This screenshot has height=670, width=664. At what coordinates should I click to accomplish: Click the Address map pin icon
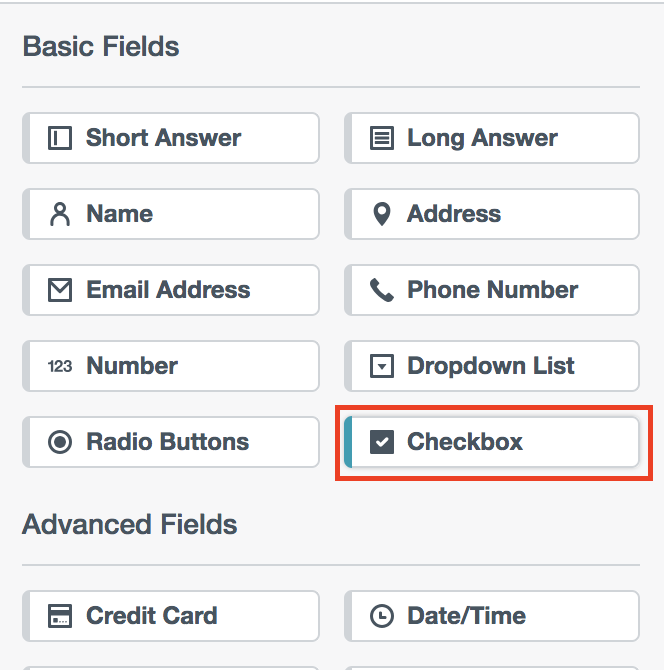(x=381, y=214)
